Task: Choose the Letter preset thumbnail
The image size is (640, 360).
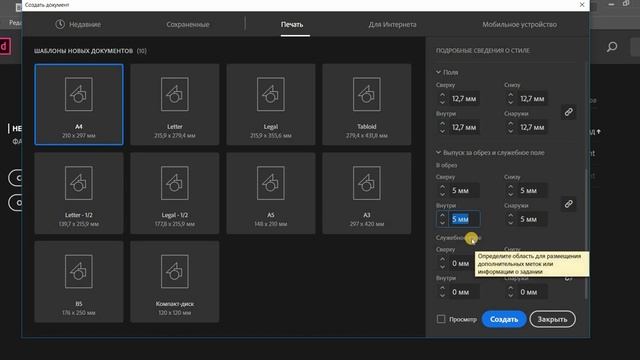Action: [175, 104]
